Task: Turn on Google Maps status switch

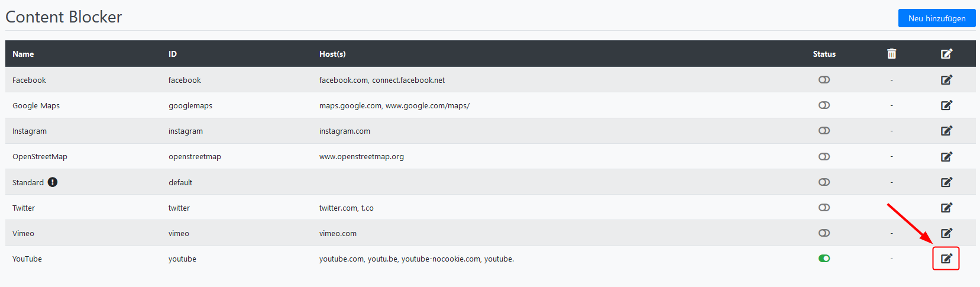Action: click(x=824, y=105)
